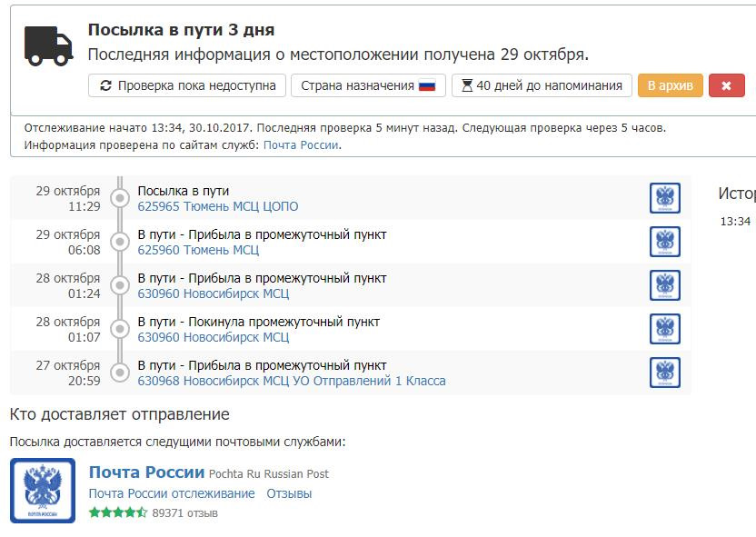Click the large Почта России logo

point(43,491)
